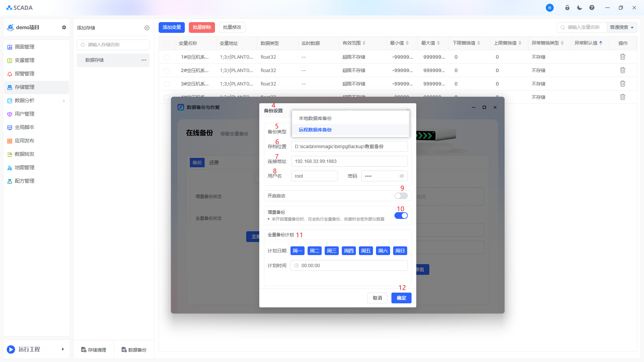Select 远程数据库备份 from the dropdown
This screenshot has height=362, width=644.
(315, 130)
